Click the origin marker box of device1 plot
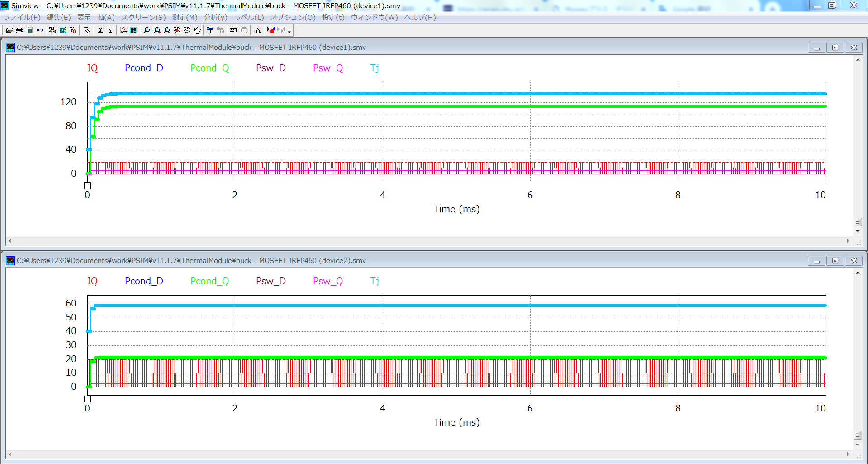Viewport: 868px width, 464px height. click(88, 186)
